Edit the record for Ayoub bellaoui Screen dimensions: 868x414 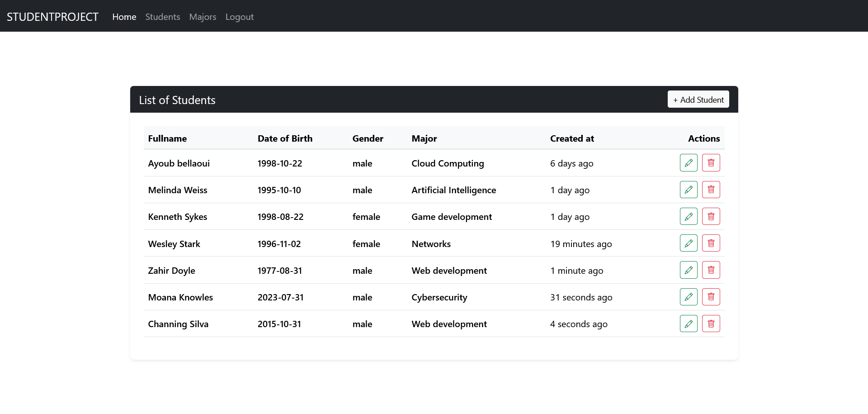pos(688,162)
